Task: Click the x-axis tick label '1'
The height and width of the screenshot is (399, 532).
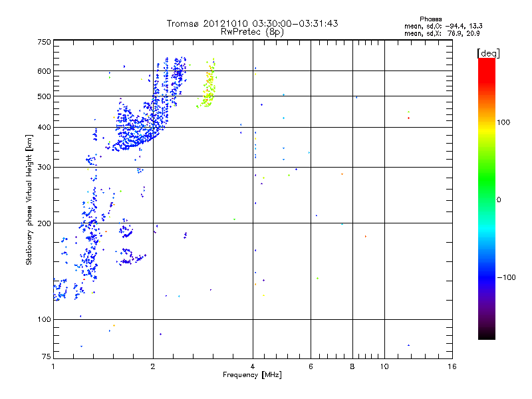Action: pyautogui.click(x=53, y=366)
